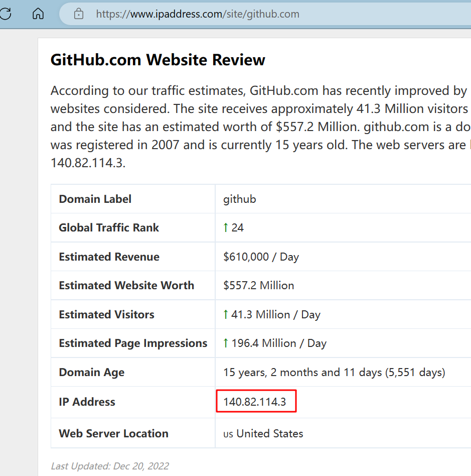Select Estimated Page Impressions label

coord(133,343)
